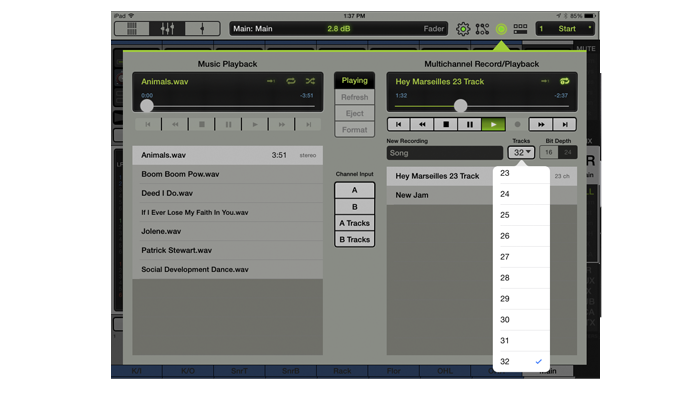Set Bit Depth to 16
Image resolution: width=700 pixels, height=395 pixels.
pyautogui.click(x=549, y=152)
